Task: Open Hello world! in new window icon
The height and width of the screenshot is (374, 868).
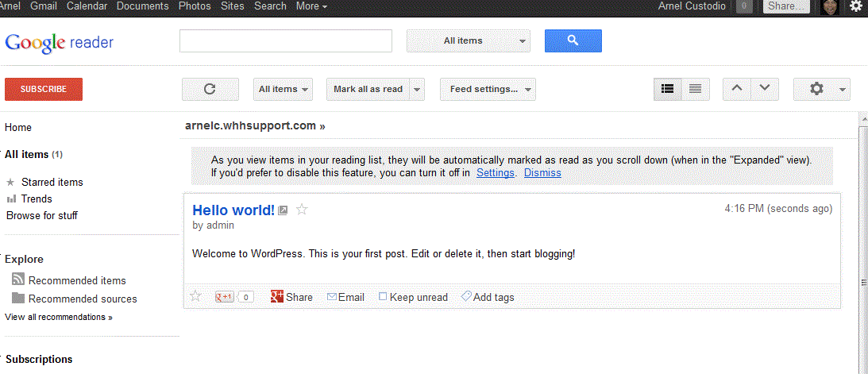Action: pyautogui.click(x=284, y=210)
